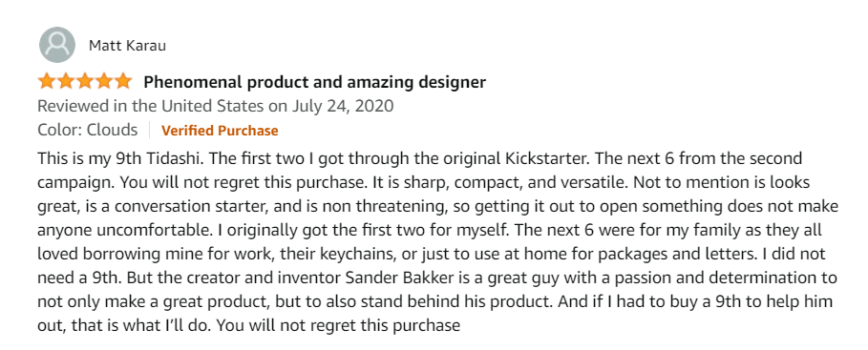Open the 'Phenomenal product and amazing designer' review title
Viewport: 868px width, 350px height.
pos(314,82)
